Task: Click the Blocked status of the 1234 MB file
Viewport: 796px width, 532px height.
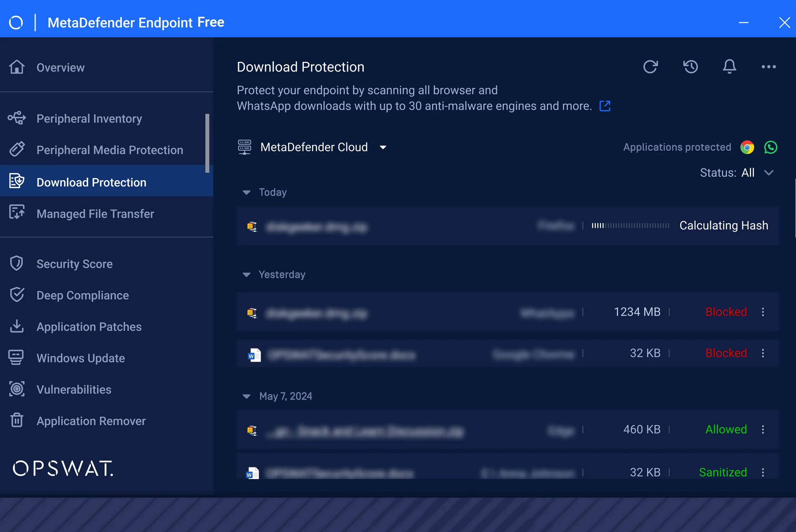Action: pyautogui.click(x=726, y=312)
